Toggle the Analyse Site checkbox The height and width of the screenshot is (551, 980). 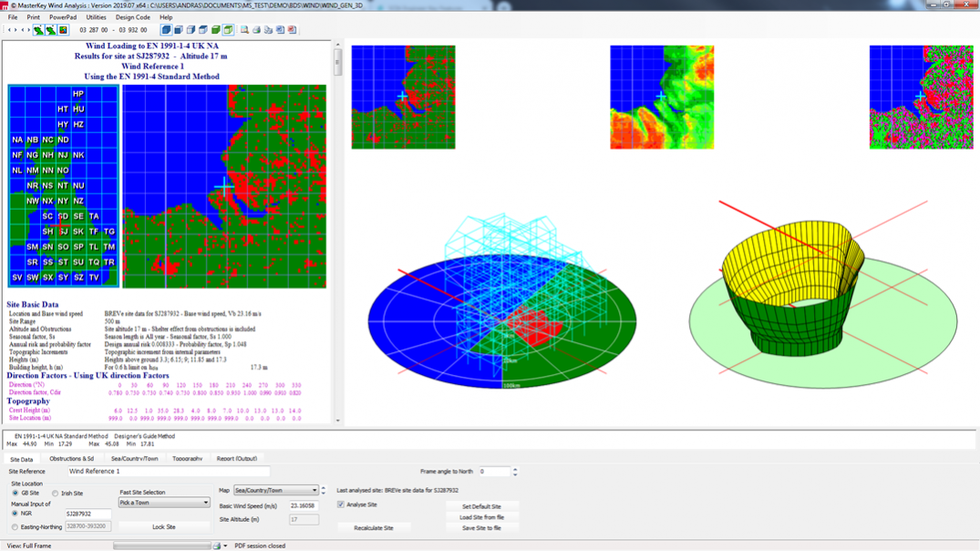pyautogui.click(x=341, y=504)
